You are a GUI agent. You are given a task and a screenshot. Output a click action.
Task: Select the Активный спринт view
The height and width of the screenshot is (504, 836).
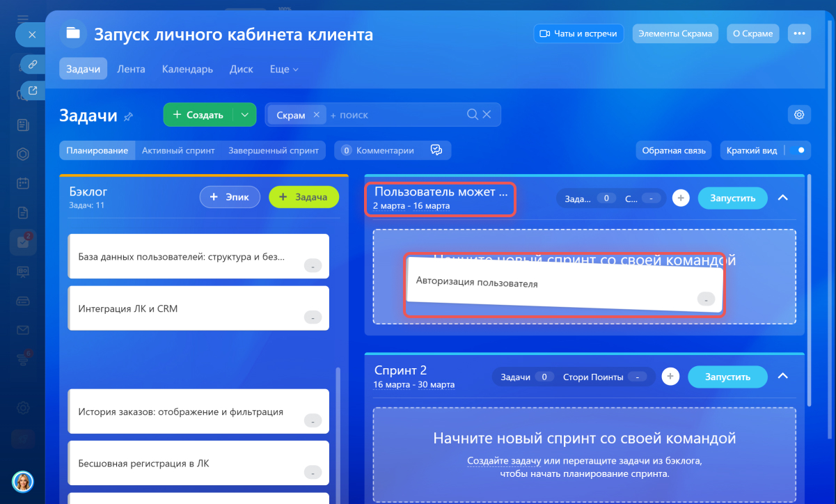coord(178,150)
